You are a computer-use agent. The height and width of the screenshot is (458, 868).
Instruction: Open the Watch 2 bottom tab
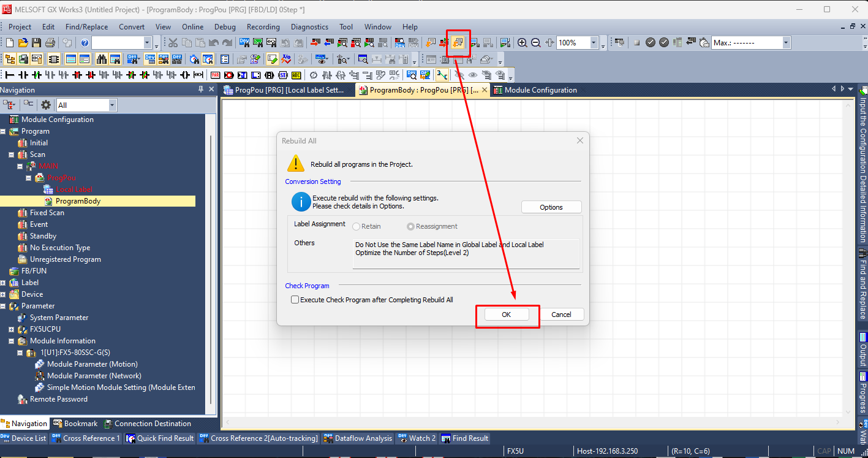[417, 438]
